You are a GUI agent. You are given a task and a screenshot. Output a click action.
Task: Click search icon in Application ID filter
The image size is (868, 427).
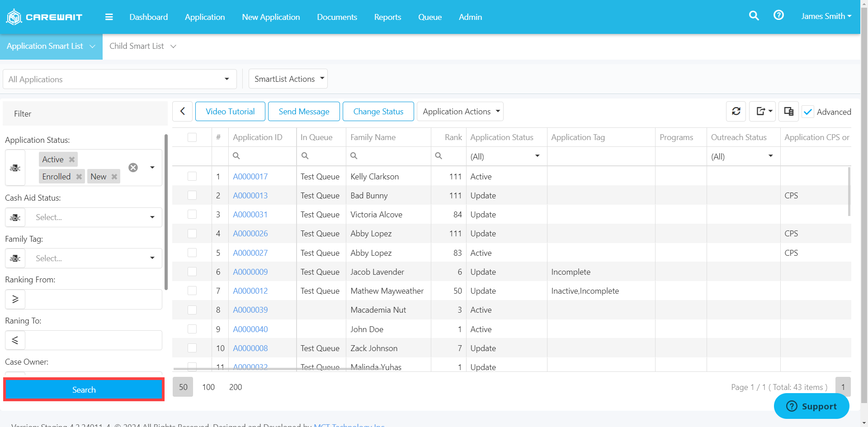click(236, 156)
